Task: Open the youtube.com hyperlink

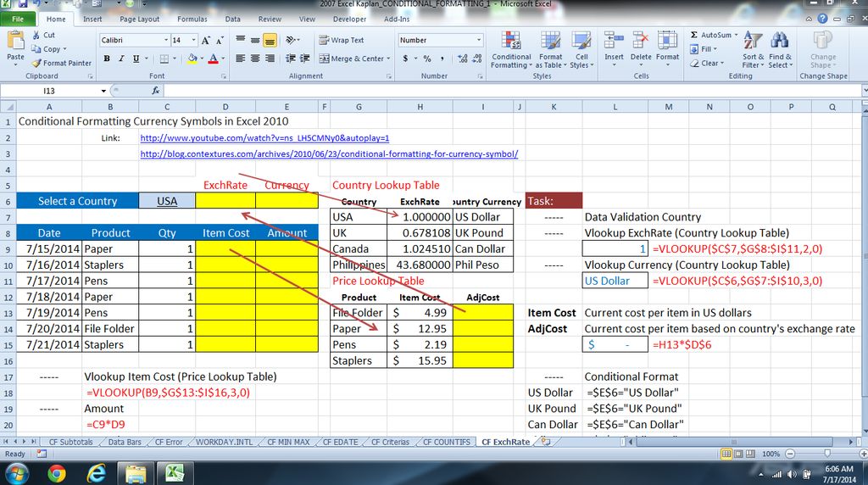Action: (264, 138)
